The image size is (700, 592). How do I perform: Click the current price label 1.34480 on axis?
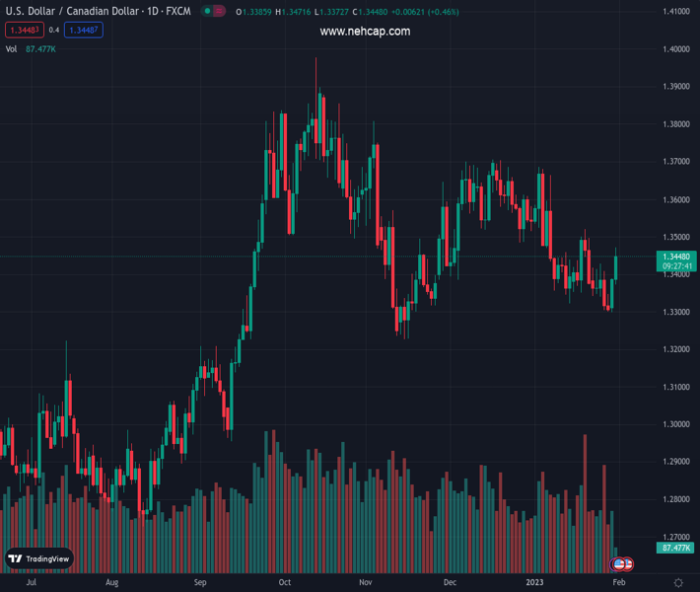(676, 257)
